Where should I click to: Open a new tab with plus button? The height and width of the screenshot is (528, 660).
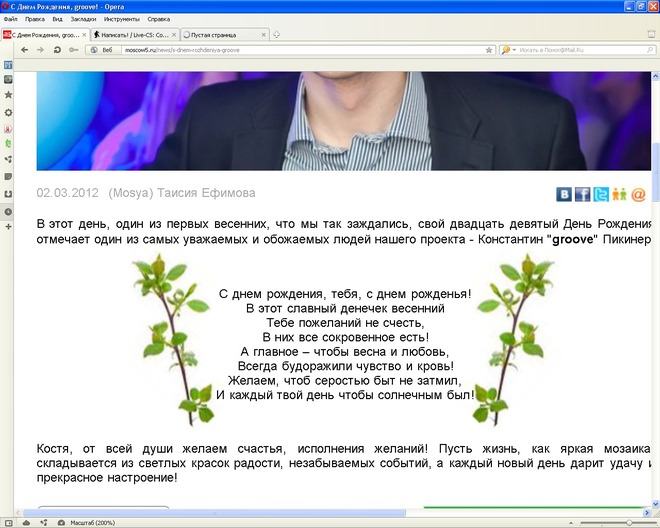[277, 35]
